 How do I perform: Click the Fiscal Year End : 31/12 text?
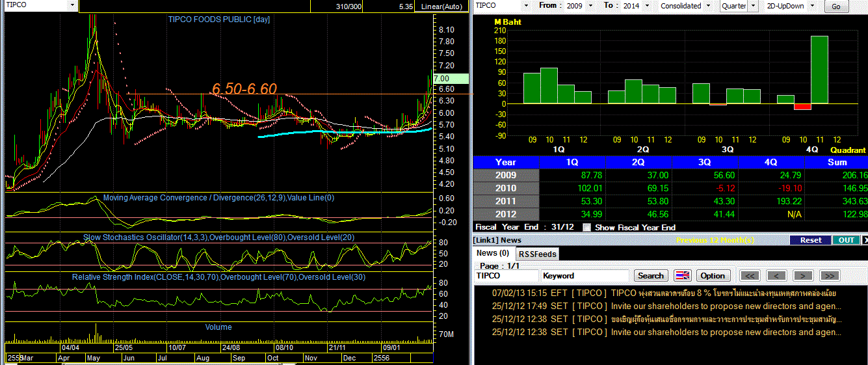tap(525, 227)
